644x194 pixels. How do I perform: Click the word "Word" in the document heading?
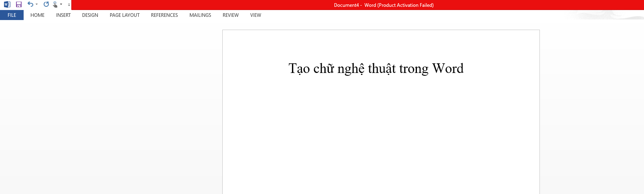448,68
